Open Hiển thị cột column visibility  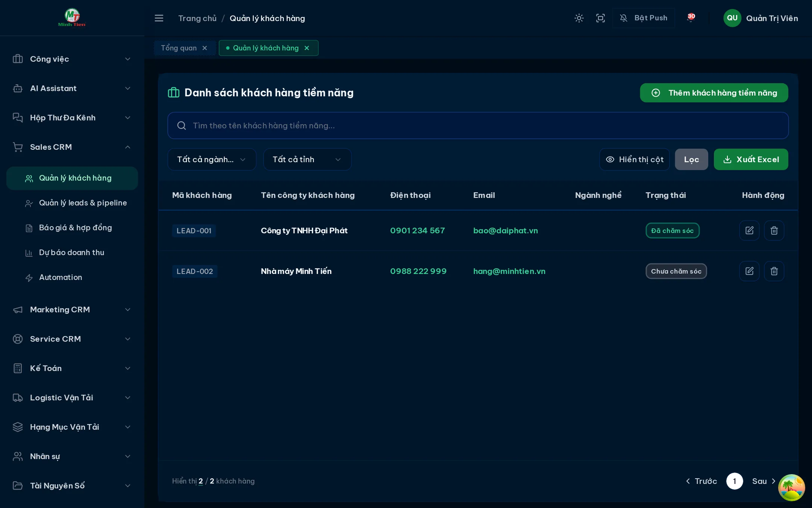635,160
